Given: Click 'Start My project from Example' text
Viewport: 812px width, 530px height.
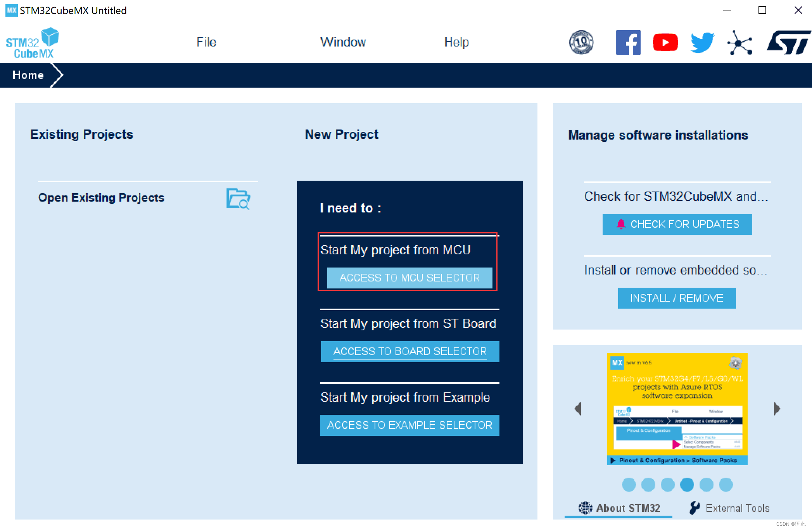Looking at the screenshot, I should click(x=405, y=397).
